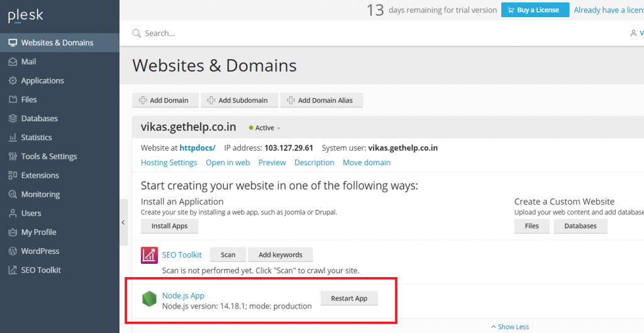This screenshot has height=333, width=644.
Task: Collapse the sidebar with the arrow handle
Action: coord(123,222)
